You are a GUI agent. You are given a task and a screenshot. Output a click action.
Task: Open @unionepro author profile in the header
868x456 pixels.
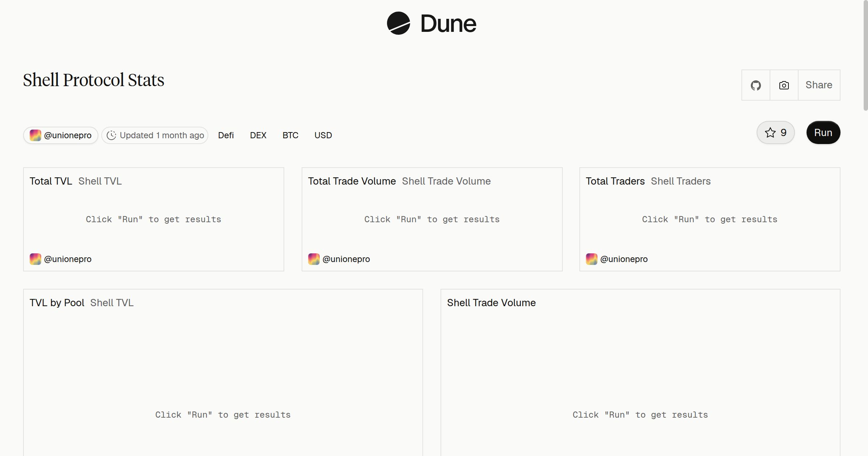tap(61, 135)
